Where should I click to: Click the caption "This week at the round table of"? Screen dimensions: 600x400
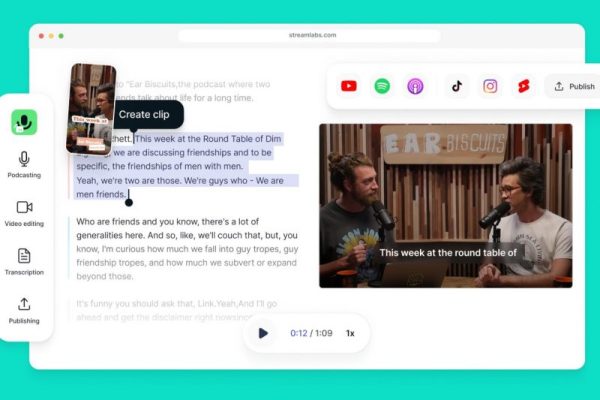pyautogui.click(x=448, y=253)
